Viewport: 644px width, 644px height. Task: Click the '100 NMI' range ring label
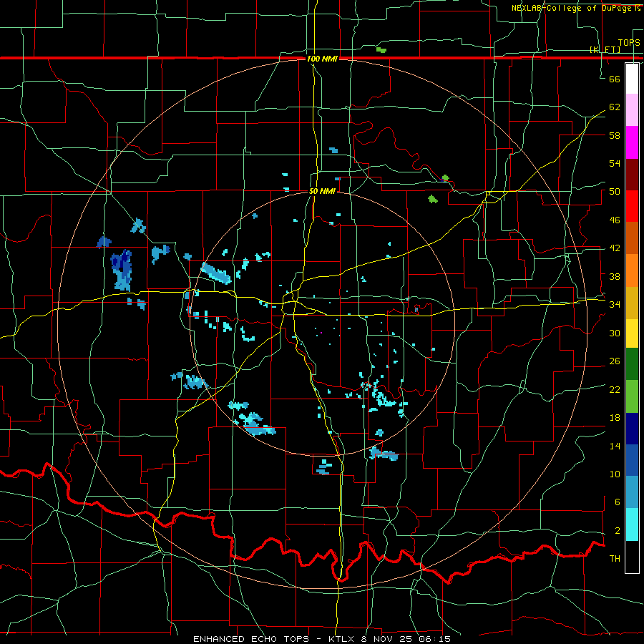click(x=322, y=59)
